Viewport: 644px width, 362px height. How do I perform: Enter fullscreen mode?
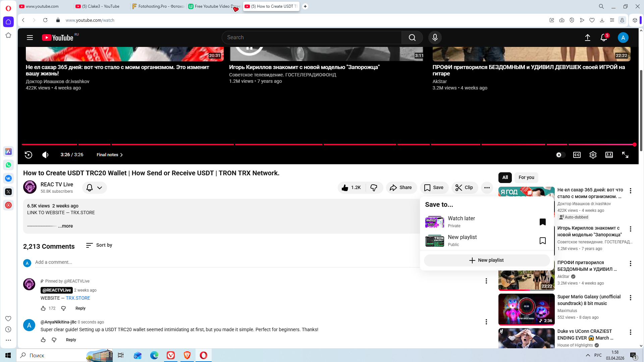click(x=625, y=155)
